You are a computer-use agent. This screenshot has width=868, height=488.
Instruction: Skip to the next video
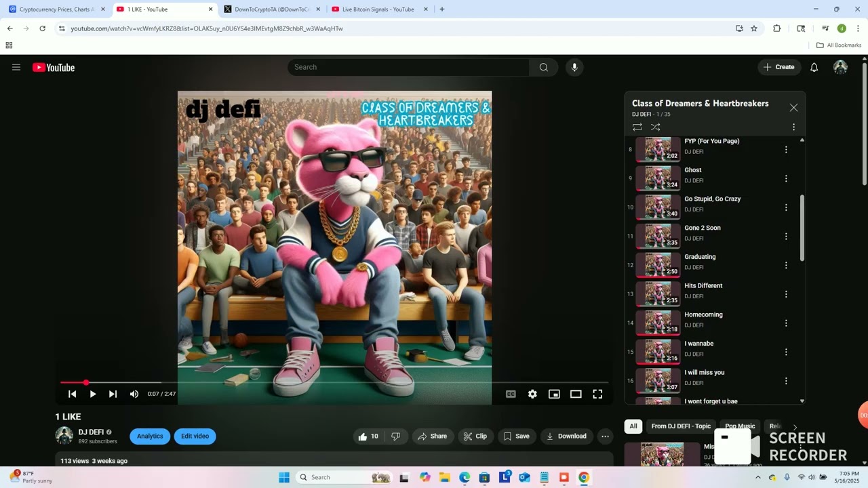point(113,394)
